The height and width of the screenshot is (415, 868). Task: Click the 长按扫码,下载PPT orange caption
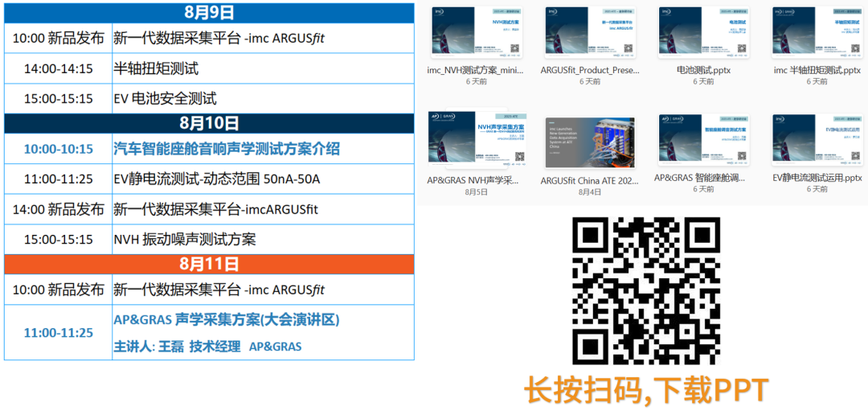[x=646, y=391]
